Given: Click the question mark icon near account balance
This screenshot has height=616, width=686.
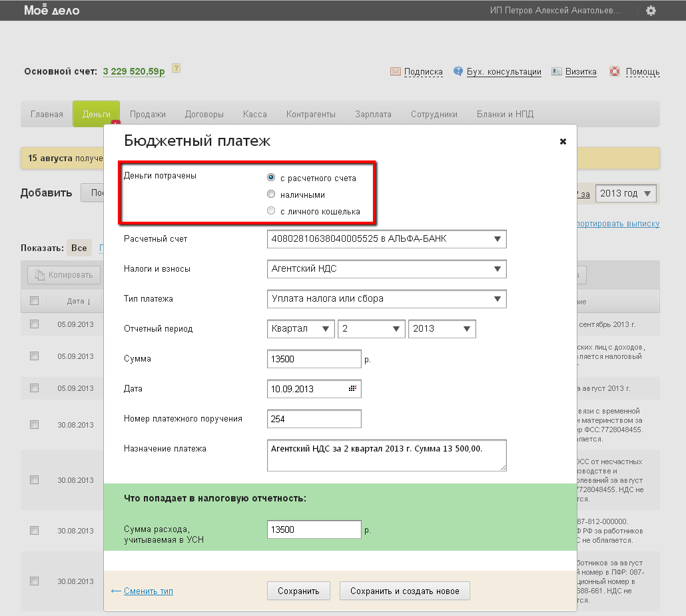Looking at the screenshot, I should [x=176, y=69].
